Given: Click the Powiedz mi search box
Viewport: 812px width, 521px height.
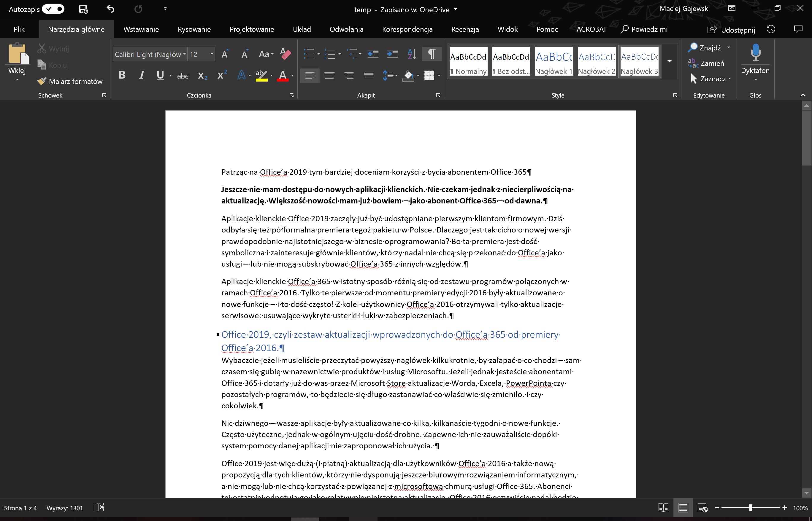Looking at the screenshot, I should point(645,29).
